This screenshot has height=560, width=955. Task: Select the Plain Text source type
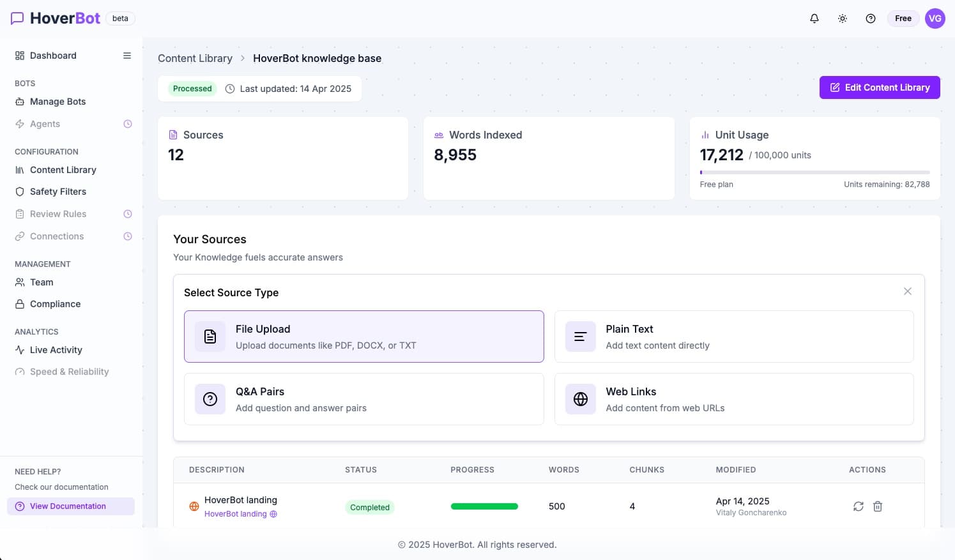pos(733,336)
